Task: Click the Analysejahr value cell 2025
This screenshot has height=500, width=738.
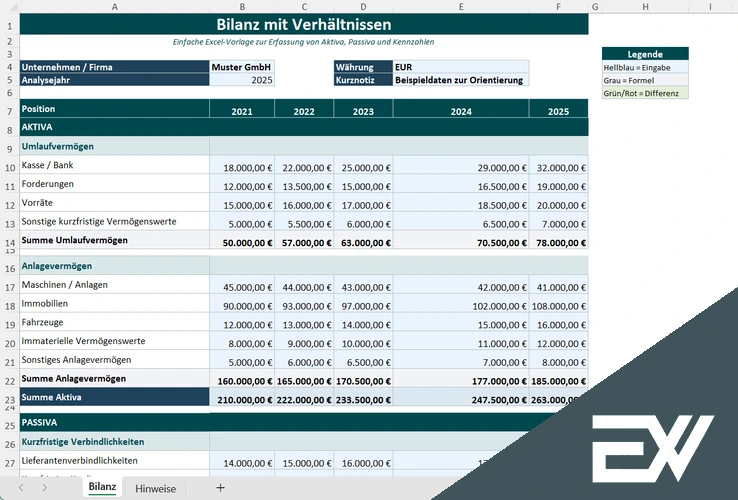Action: pyautogui.click(x=242, y=80)
